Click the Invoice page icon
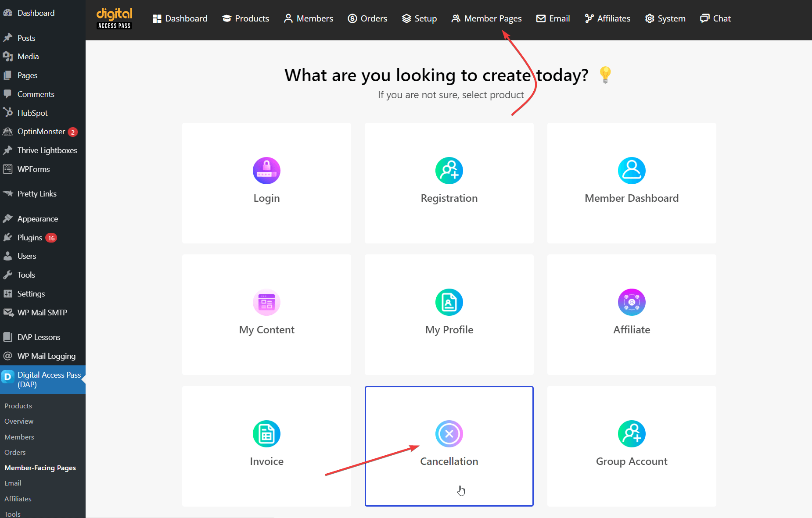 [x=266, y=434]
